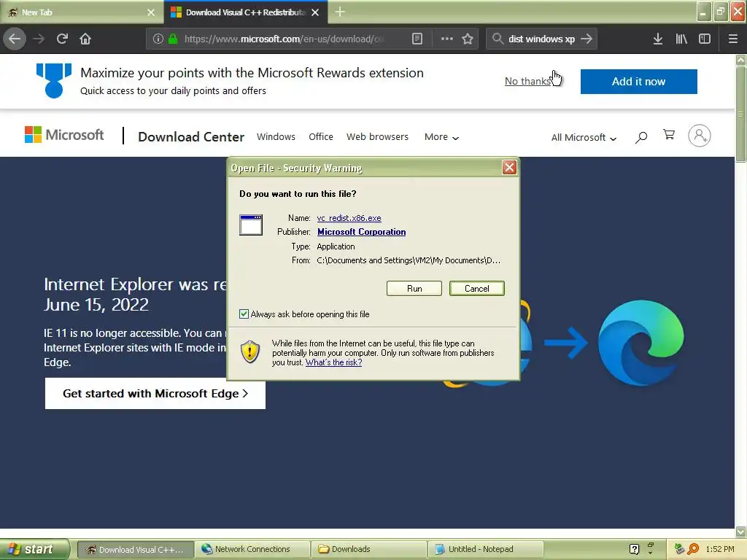Close the Security Warning dialog
Image resolution: width=747 pixels, height=560 pixels.
click(509, 167)
